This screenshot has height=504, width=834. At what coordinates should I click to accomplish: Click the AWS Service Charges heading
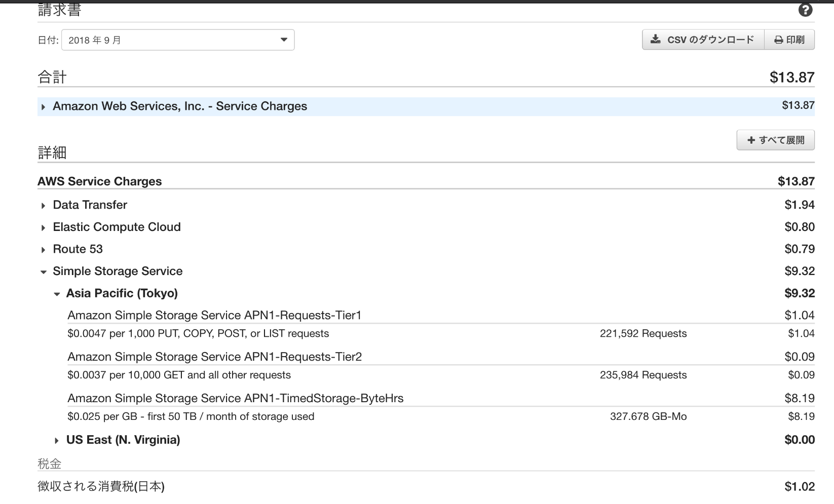pos(100,181)
